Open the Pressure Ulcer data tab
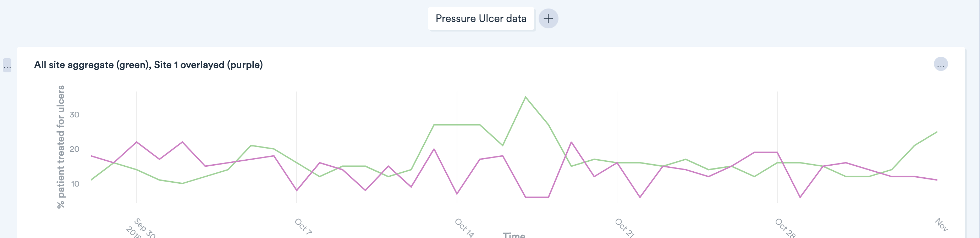The image size is (980, 238). coord(480,18)
